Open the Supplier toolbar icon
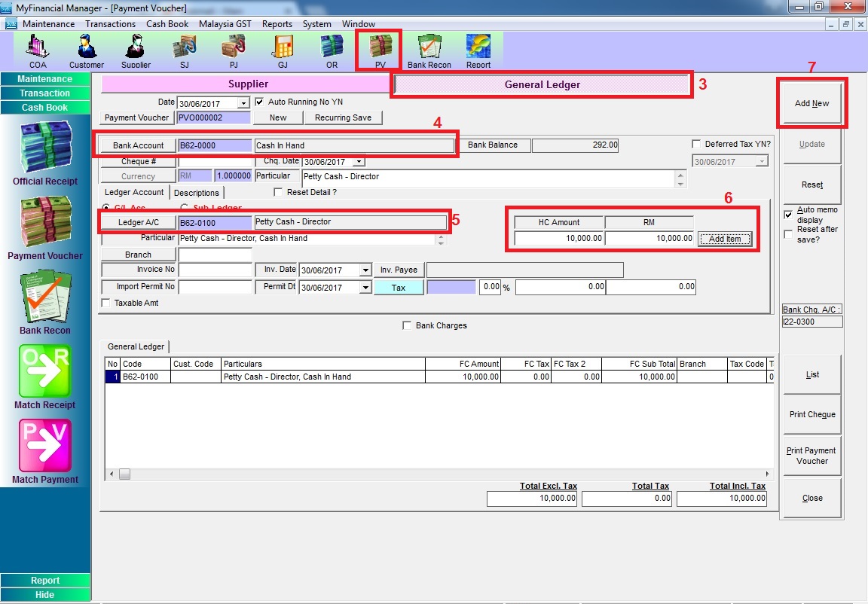This screenshot has width=868, height=604. tap(136, 50)
